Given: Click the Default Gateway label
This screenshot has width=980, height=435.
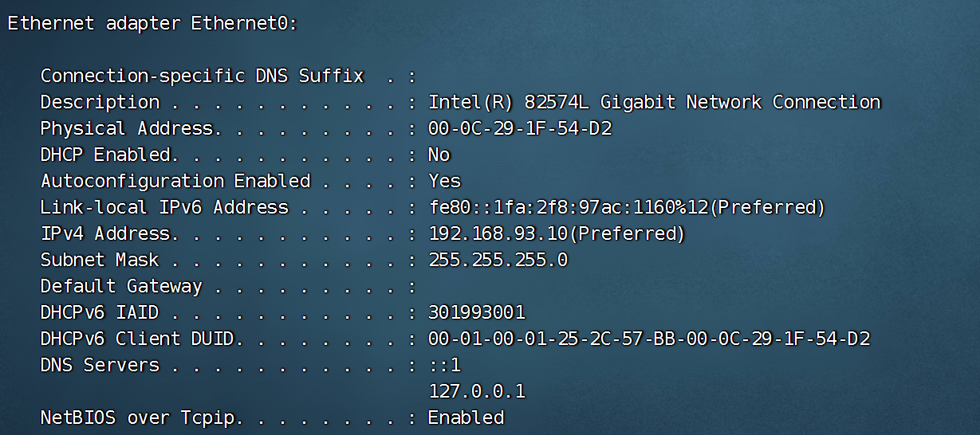Looking at the screenshot, I should point(121,286).
